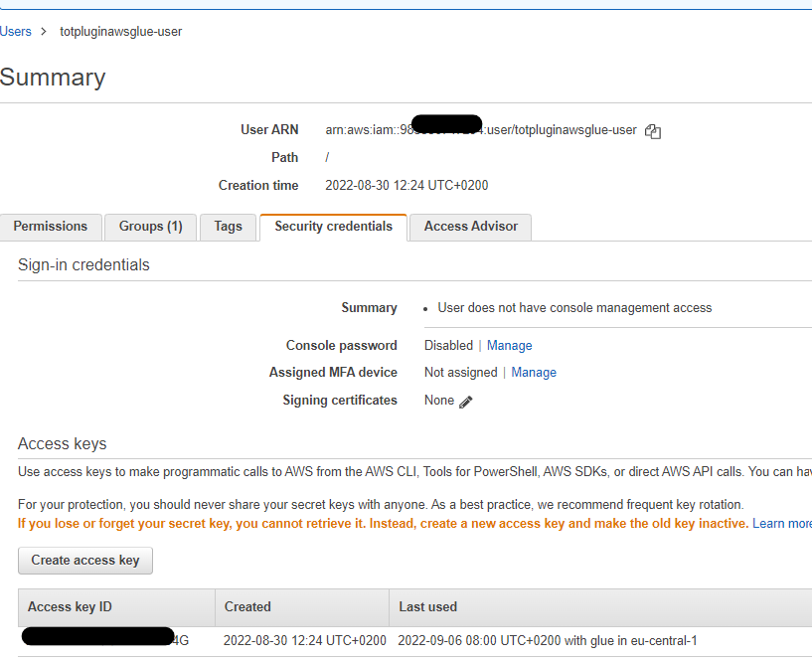Click the Created column header
812x661 pixels.
click(247, 607)
